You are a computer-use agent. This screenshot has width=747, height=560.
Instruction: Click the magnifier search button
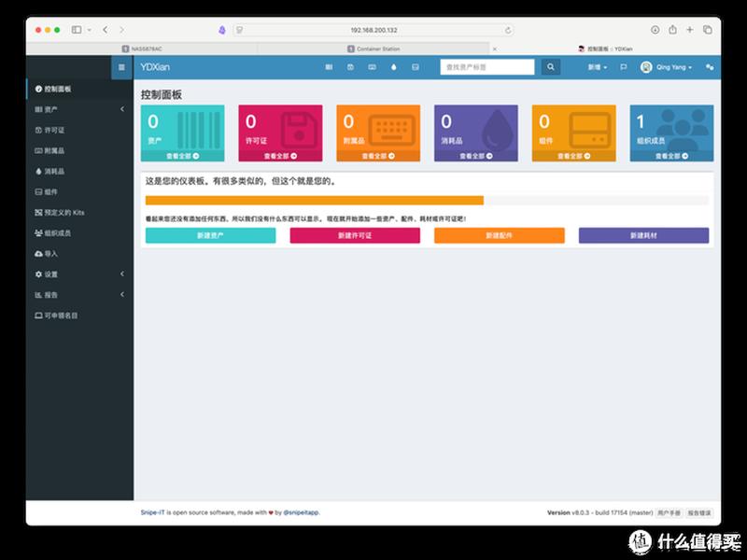(551, 67)
